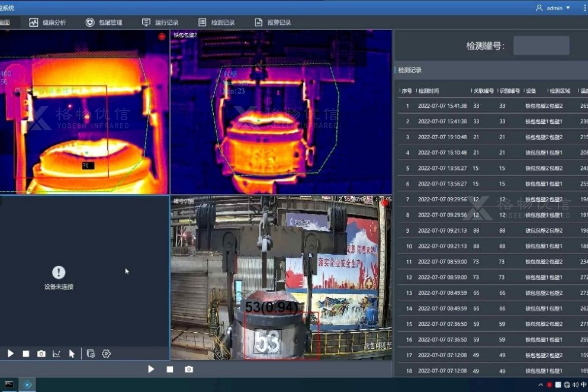Sort by the 检测时间 column header
This screenshot has width=588, height=392.
click(429, 91)
